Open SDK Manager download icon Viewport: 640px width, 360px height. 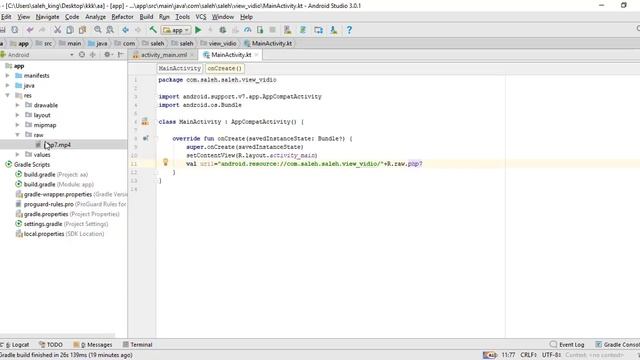pos(333,30)
